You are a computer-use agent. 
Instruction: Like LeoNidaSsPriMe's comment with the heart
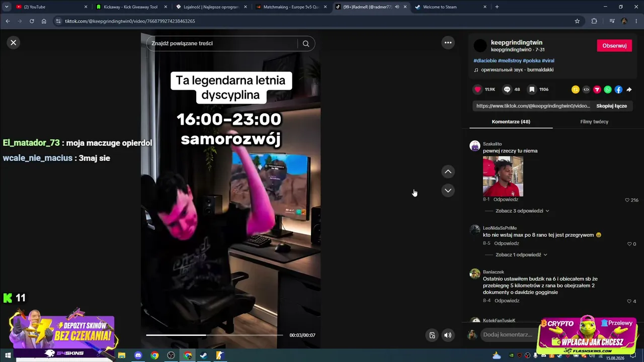click(629, 244)
